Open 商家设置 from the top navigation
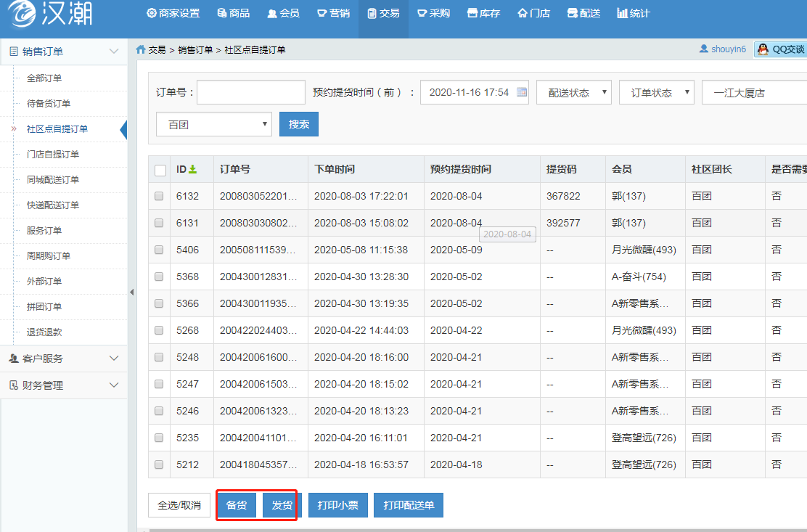Image resolution: width=807 pixels, height=532 pixels. (173, 13)
